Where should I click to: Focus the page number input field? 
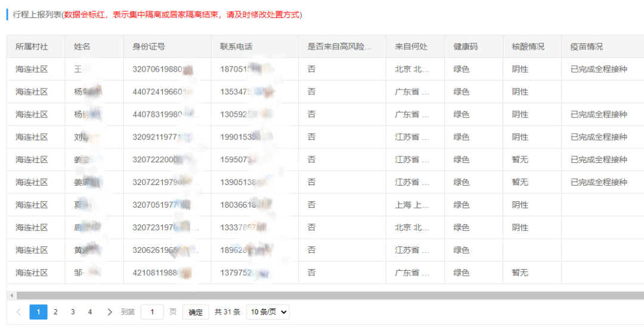point(152,312)
